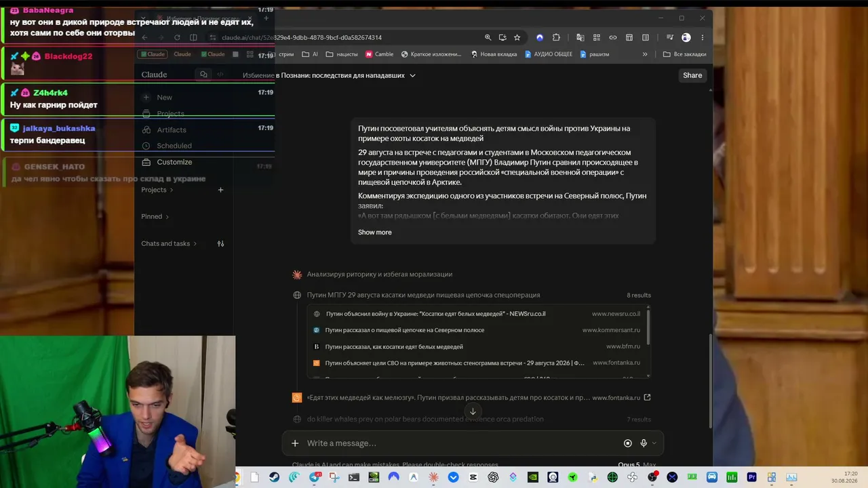The image size is (868, 488).
Task: Click the Share button
Action: pyautogui.click(x=692, y=75)
